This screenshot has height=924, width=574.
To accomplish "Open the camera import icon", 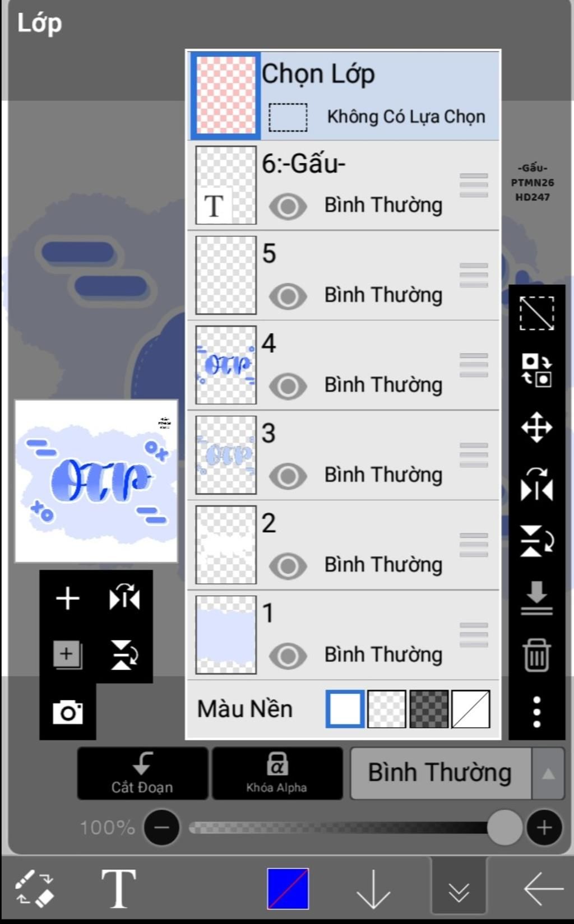I will (x=68, y=712).
